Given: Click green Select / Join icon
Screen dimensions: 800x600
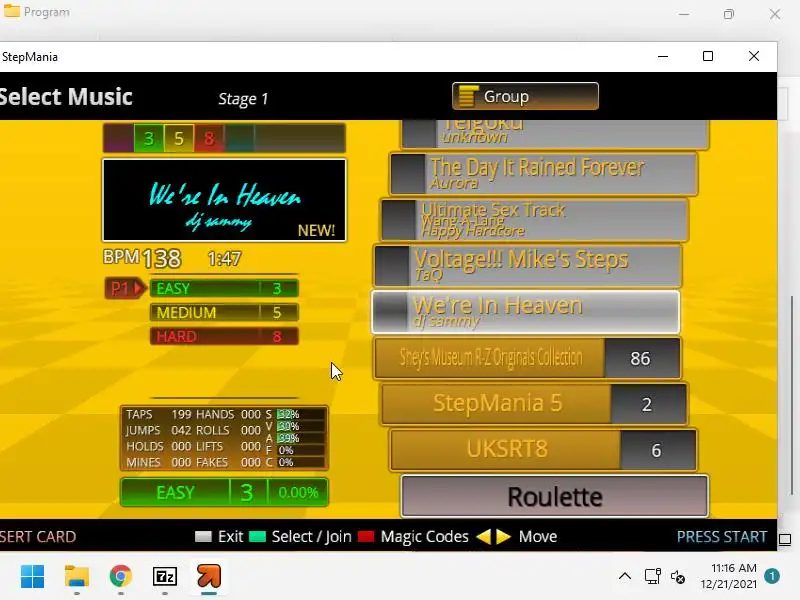Looking at the screenshot, I should 257,536.
